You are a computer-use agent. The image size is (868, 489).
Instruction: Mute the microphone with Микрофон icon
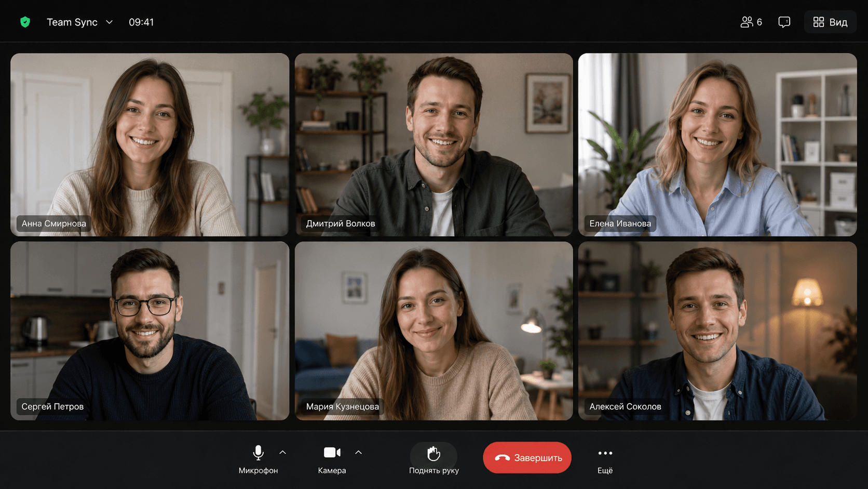(x=258, y=453)
